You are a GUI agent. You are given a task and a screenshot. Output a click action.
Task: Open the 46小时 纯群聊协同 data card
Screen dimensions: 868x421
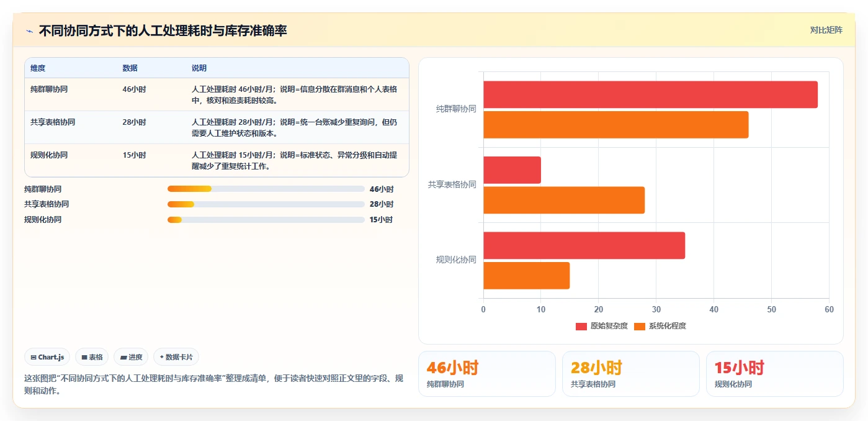(x=487, y=374)
